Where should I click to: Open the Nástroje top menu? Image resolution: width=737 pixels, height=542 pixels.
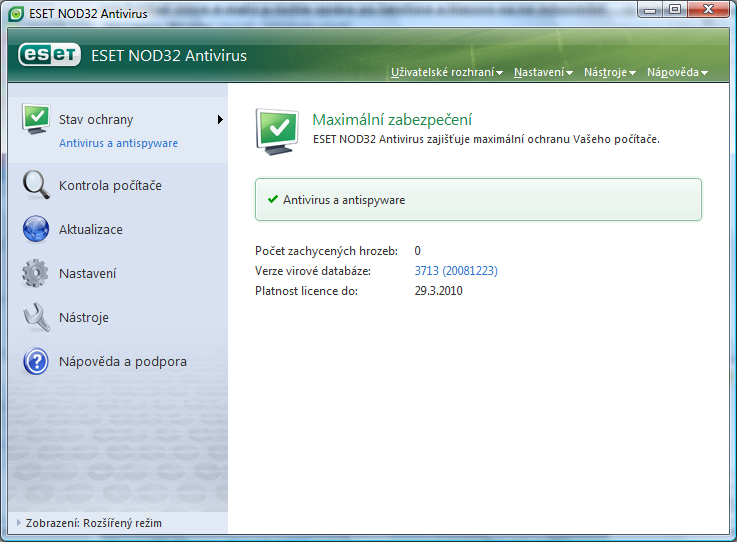(x=610, y=72)
